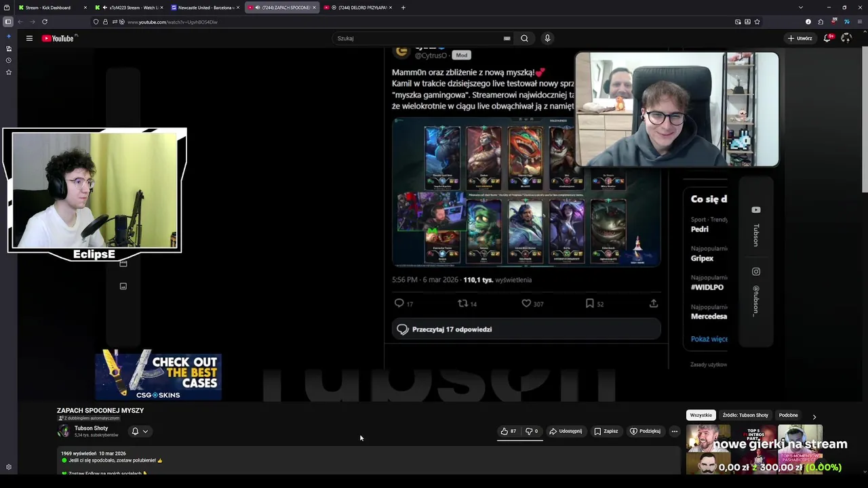Image resolution: width=868 pixels, height=488 pixels.
Task: Click the YouTube search magnifier button
Action: click(x=524, y=38)
